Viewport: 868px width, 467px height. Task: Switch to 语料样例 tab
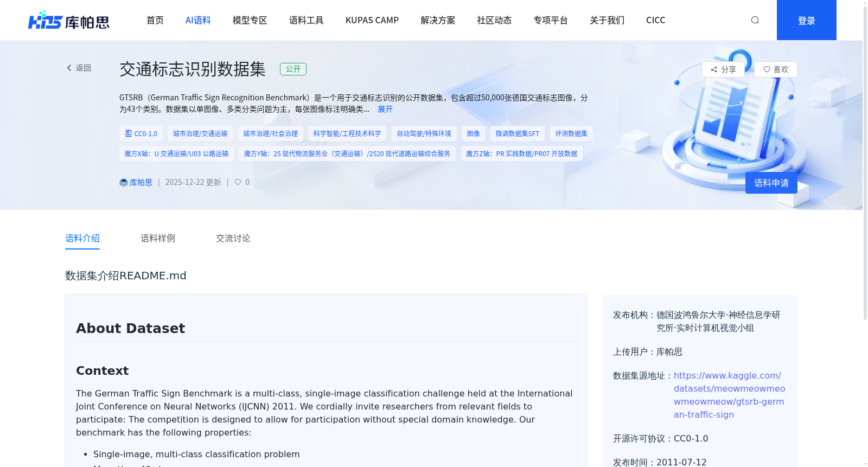[158, 238]
